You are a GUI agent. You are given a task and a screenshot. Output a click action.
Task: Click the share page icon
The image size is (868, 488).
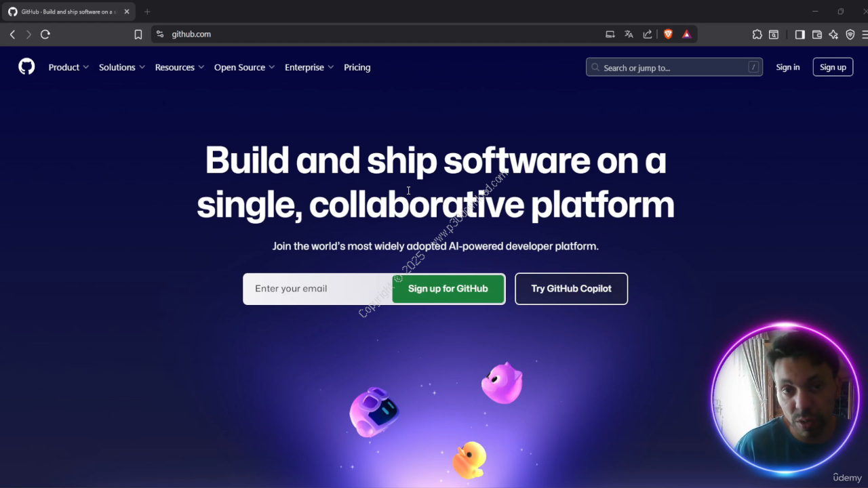click(x=648, y=34)
